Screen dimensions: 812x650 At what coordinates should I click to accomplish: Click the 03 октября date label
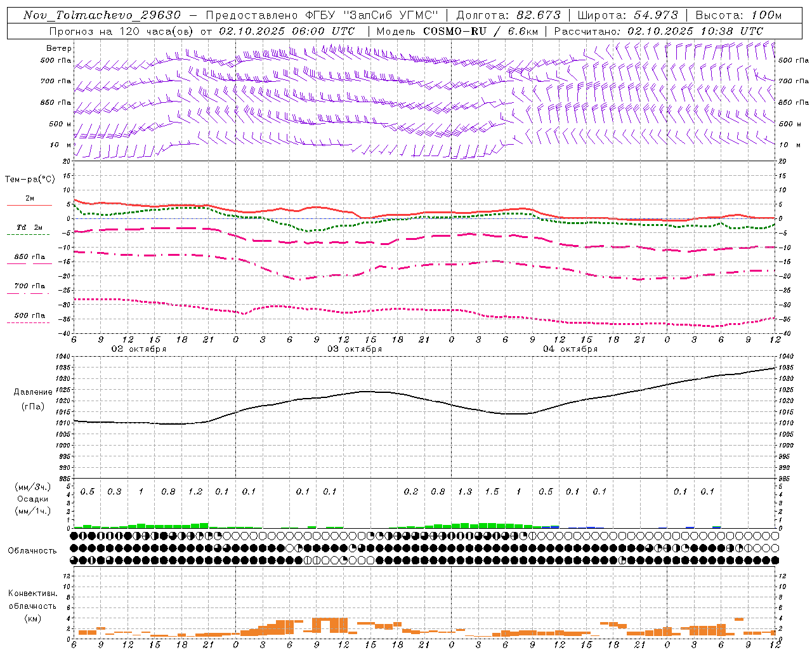point(355,349)
